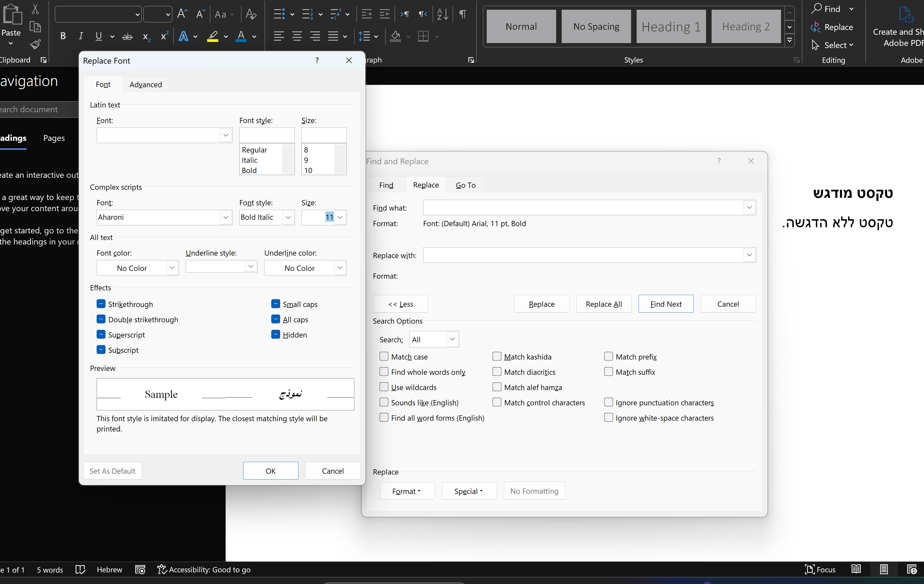Image resolution: width=924 pixels, height=584 pixels.
Task: Open the Latin text Font dropdown
Action: tap(226, 135)
